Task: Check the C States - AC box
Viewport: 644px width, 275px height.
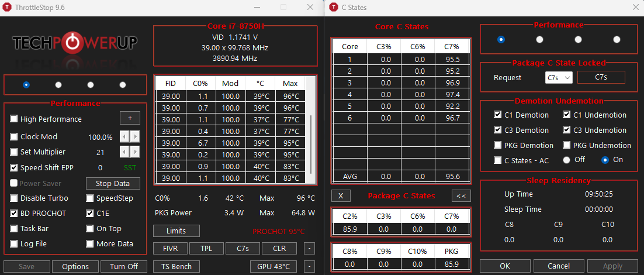Action: 498,160
